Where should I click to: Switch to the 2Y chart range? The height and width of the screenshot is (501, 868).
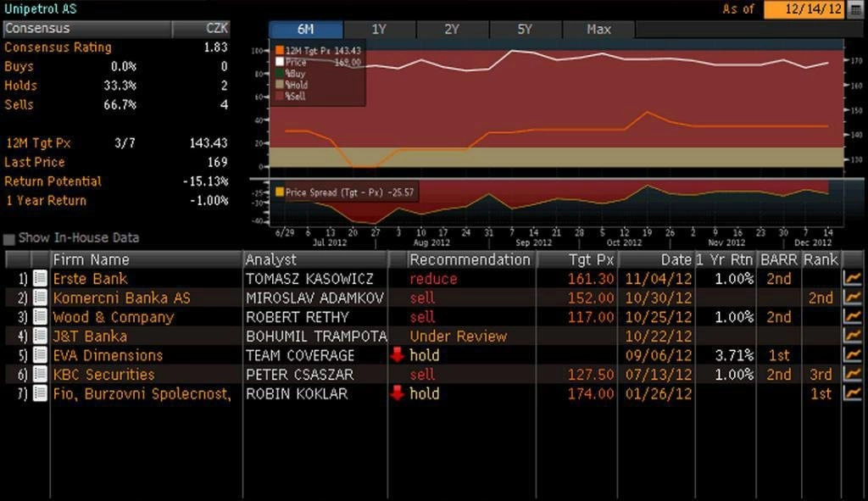[x=453, y=30]
